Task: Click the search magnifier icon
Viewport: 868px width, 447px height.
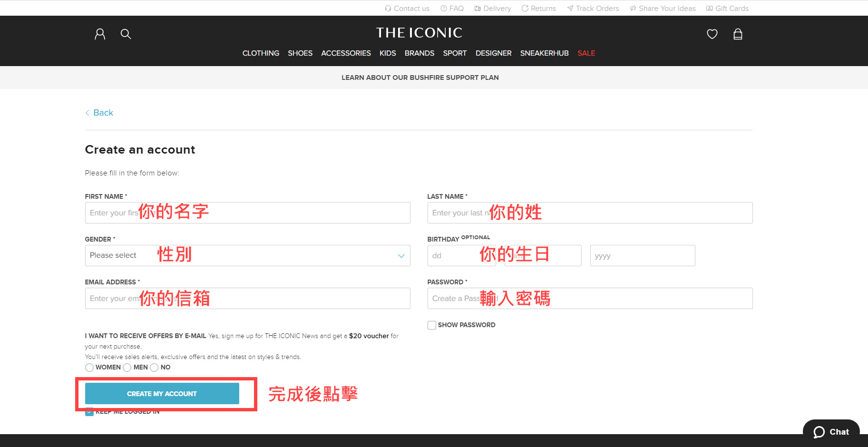Action: [x=126, y=34]
